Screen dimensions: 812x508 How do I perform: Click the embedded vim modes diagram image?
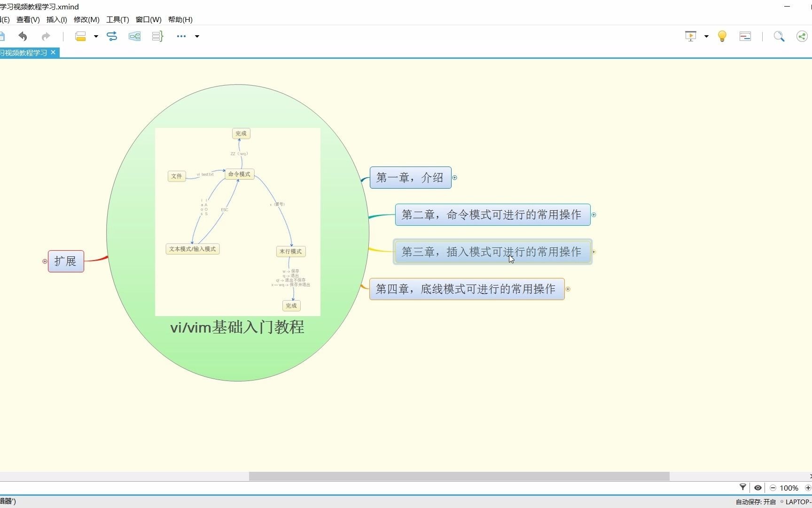(238, 222)
